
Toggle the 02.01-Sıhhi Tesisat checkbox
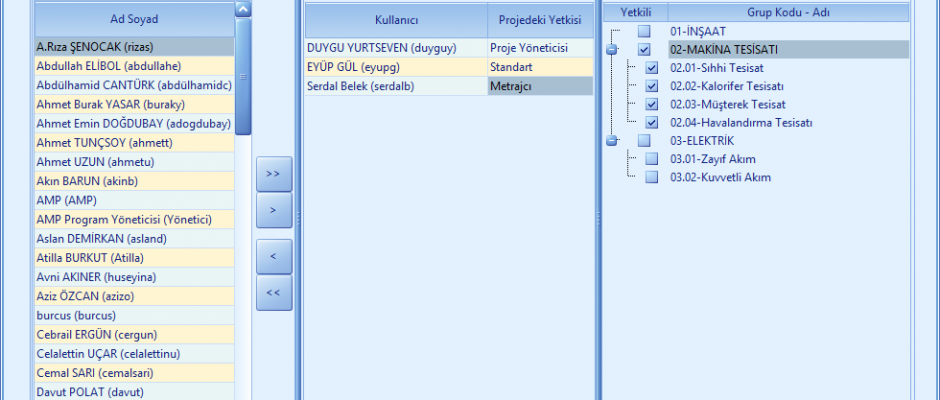click(652, 68)
